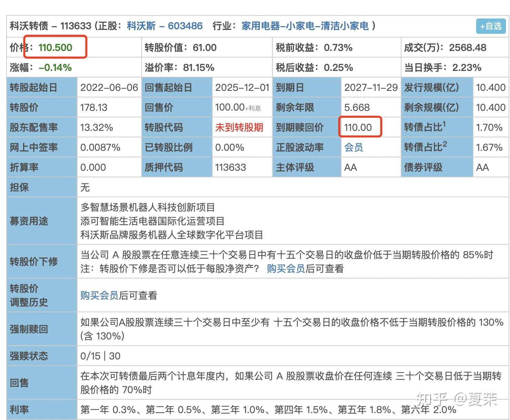Click the 强制赎回 header cell
The image size is (510, 420).
tap(42, 329)
